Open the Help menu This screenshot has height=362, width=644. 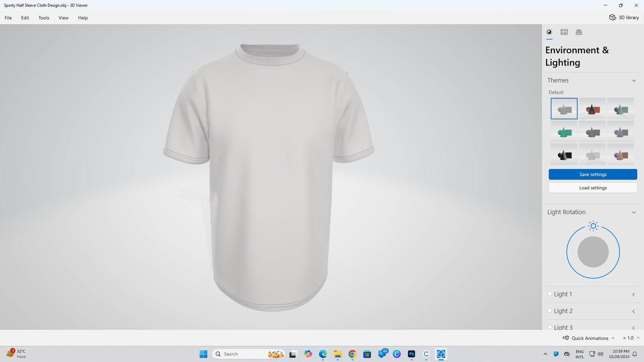(83, 18)
